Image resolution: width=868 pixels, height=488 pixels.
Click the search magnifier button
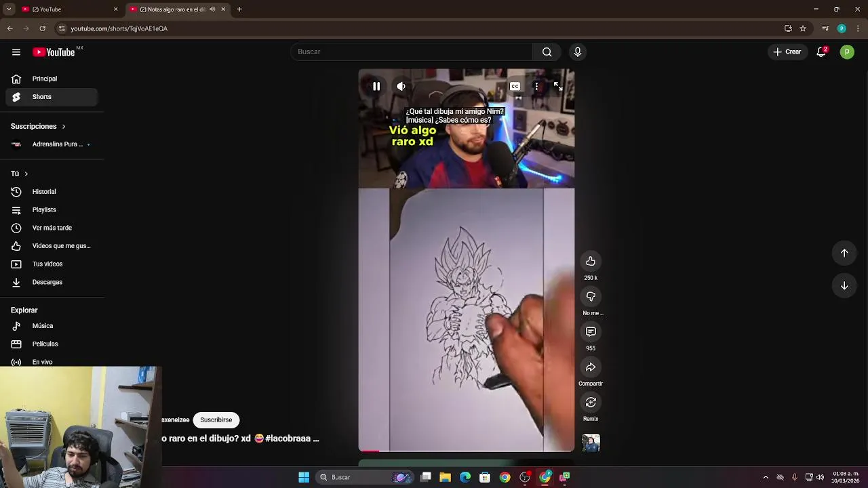click(x=547, y=52)
